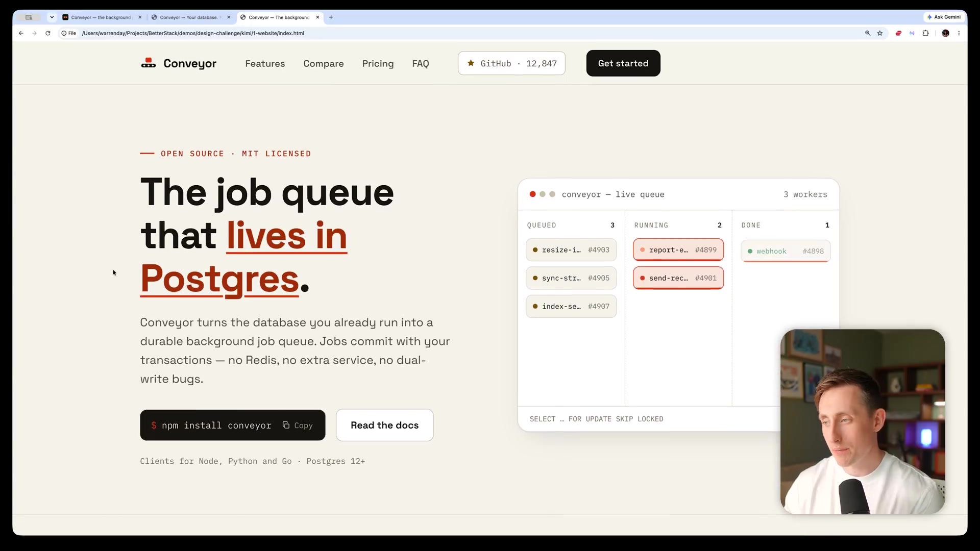Click the copy icon in the npm command

point(286,425)
